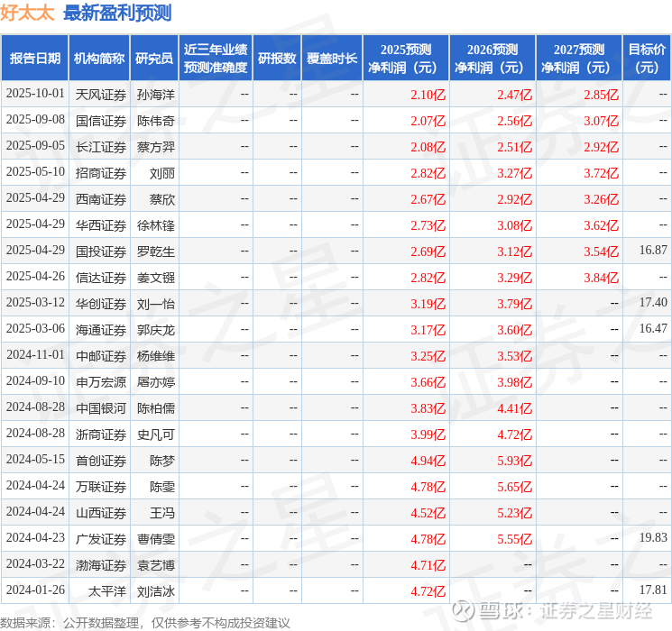
Task: Click researcher 蔡欣
Action: [162, 199]
